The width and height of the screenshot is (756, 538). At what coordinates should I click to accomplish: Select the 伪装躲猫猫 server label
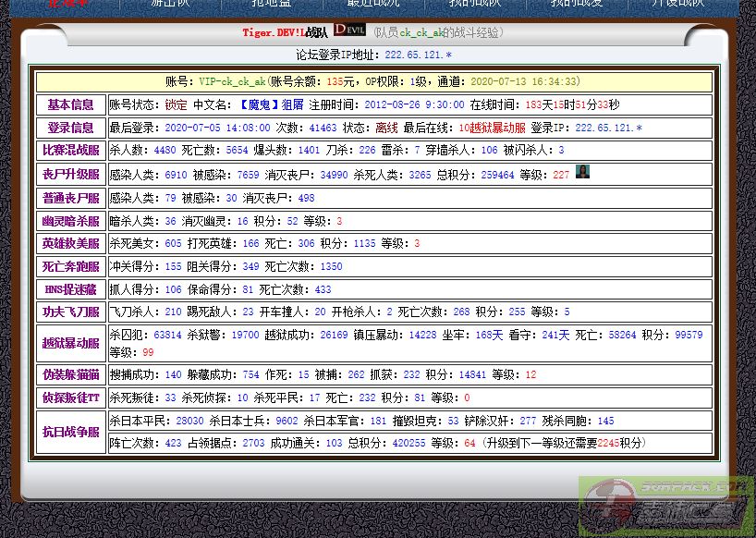(70, 375)
